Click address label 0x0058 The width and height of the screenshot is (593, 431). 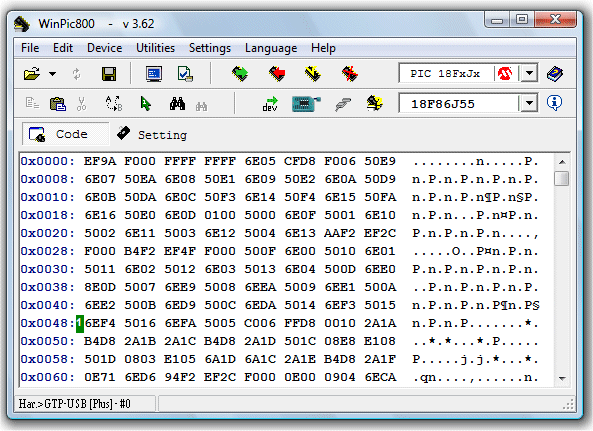[x=47, y=359]
